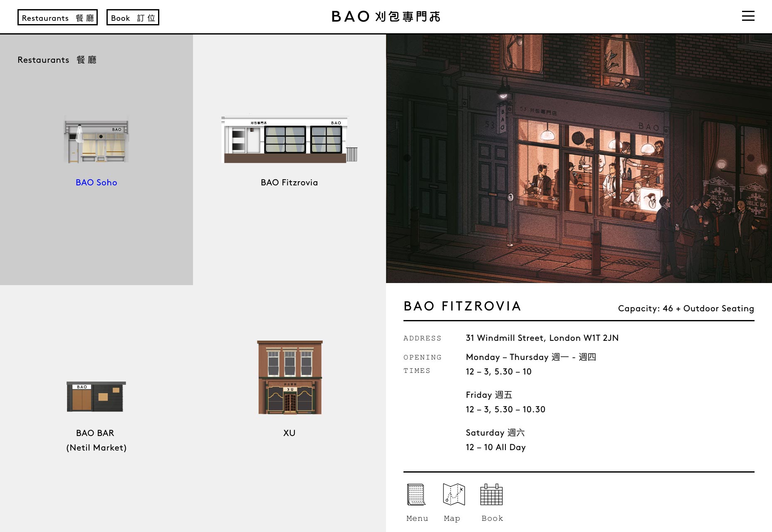Click the BAO logo in header
Screen dimensions: 772x532
(x=386, y=17)
